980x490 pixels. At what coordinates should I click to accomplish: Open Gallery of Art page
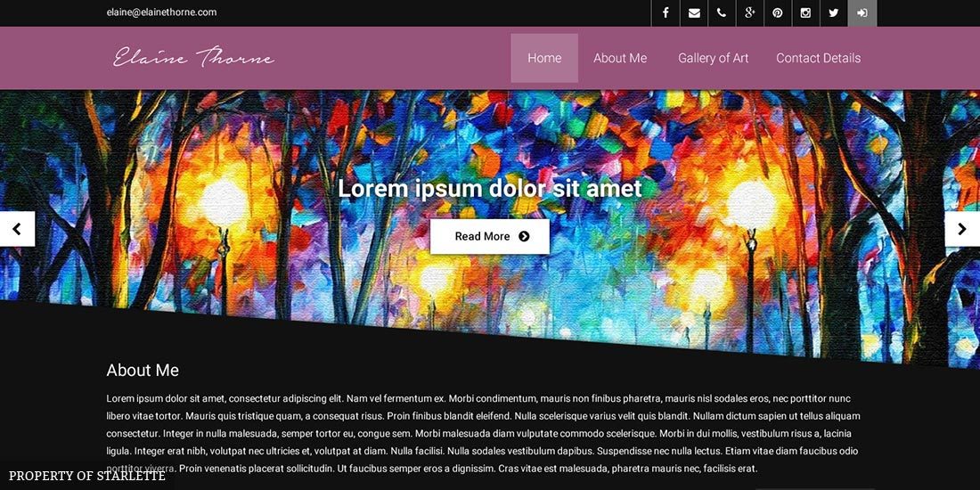point(713,58)
